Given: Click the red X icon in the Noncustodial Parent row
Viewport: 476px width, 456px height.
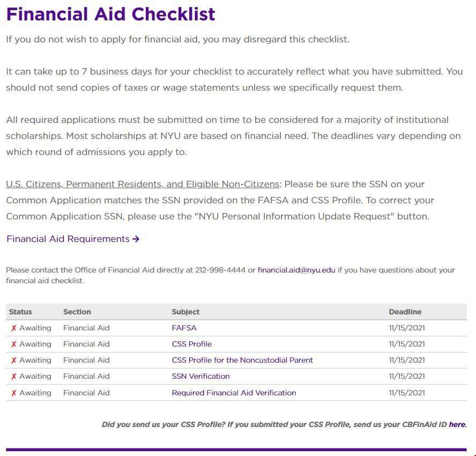Looking at the screenshot, I should [14, 361].
